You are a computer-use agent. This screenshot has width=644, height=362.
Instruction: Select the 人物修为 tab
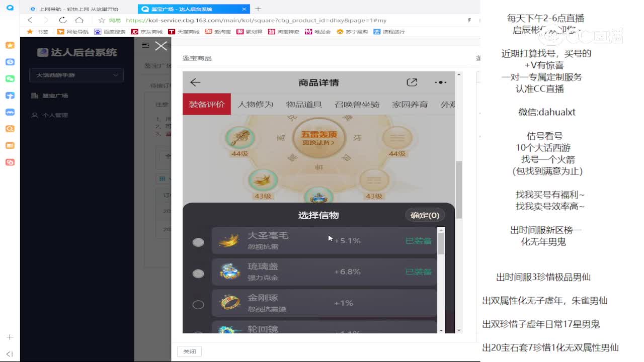[x=256, y=104]
